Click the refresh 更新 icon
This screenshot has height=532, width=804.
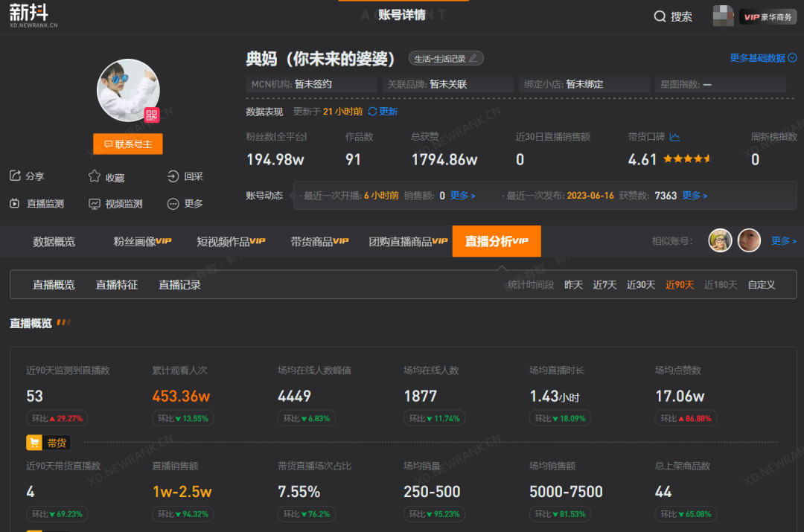point(373,112)
